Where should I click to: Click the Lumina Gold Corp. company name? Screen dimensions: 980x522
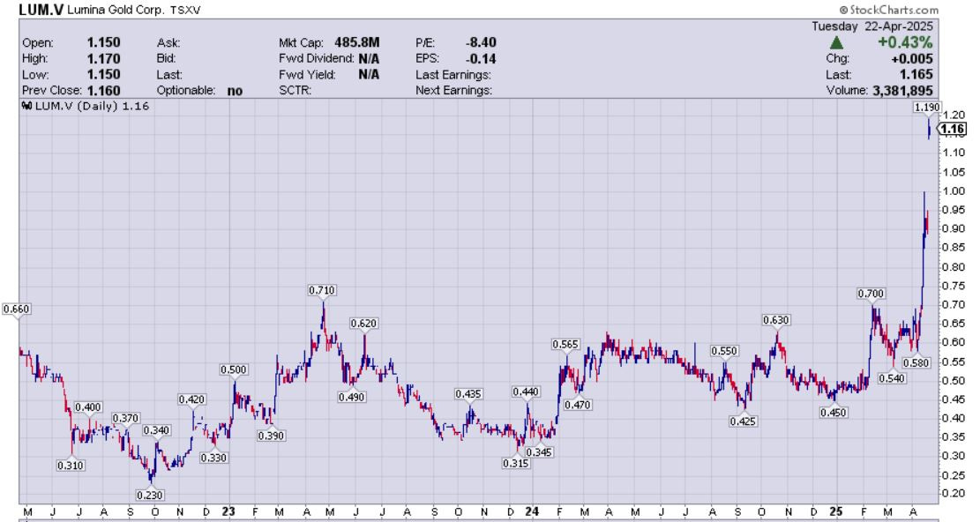(x=116, y=11)
